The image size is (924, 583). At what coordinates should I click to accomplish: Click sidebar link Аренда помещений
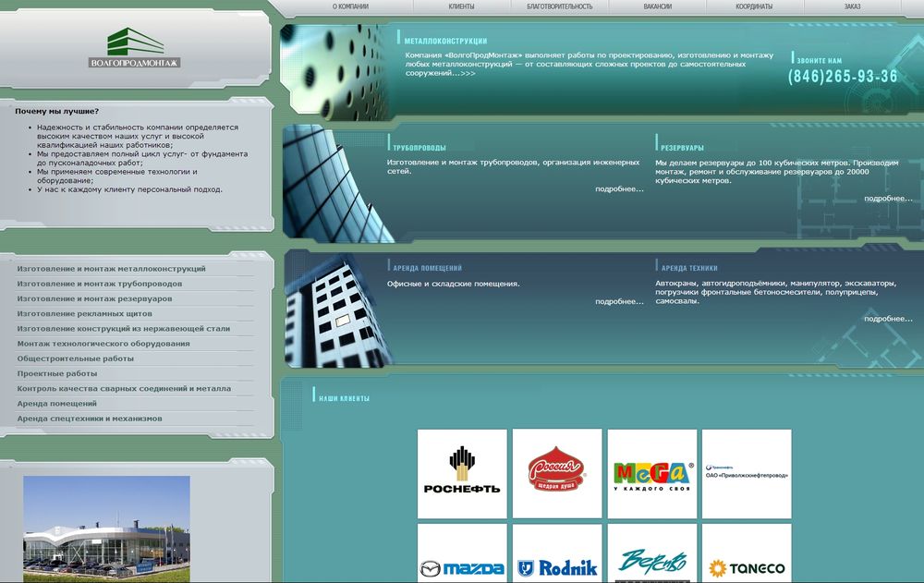[56, 404]
